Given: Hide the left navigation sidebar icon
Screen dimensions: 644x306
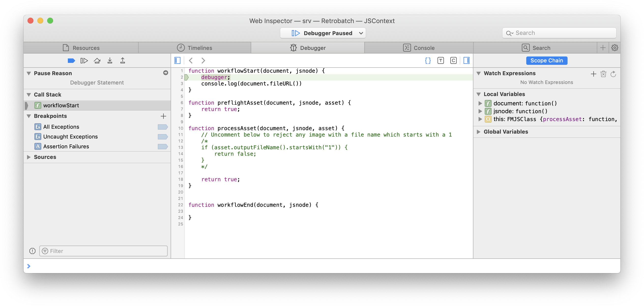Looking at the screenshot, I should pos(177,60).
